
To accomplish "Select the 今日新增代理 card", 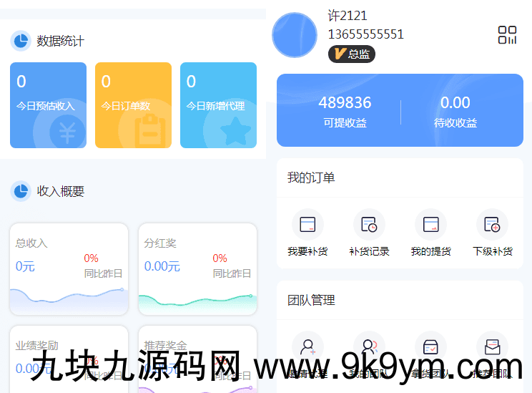I will click(218, 105).
